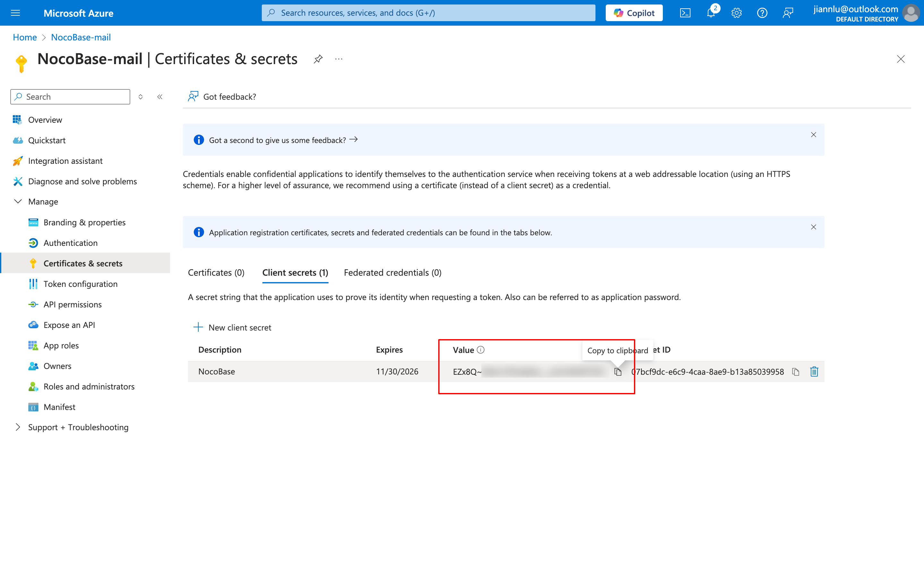Open portal settings gear
Image resolution: width=924 pixels, height=577 pixels.
pyautogui.click(x=736, y=13)
